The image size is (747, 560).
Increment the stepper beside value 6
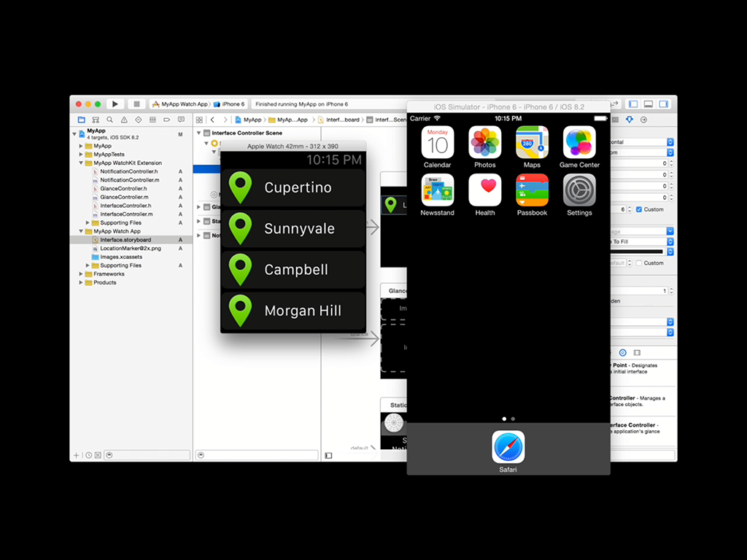tap(630, 208)
